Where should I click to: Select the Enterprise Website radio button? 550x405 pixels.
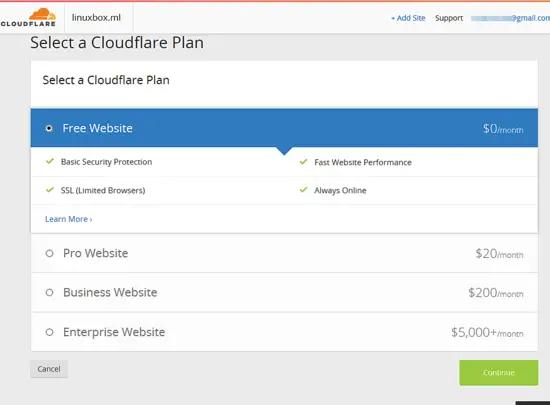pos(49,332)
